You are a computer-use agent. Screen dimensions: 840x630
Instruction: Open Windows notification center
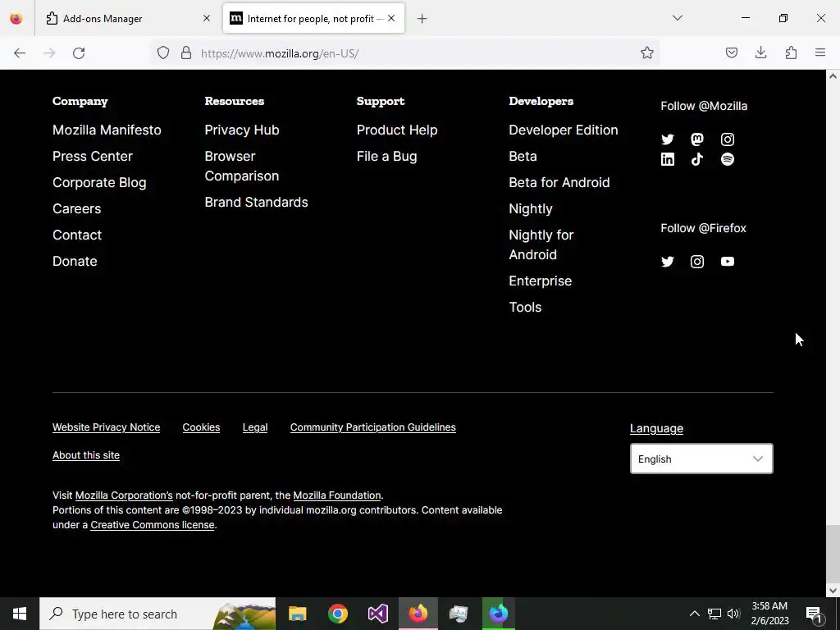click(815, 614)
